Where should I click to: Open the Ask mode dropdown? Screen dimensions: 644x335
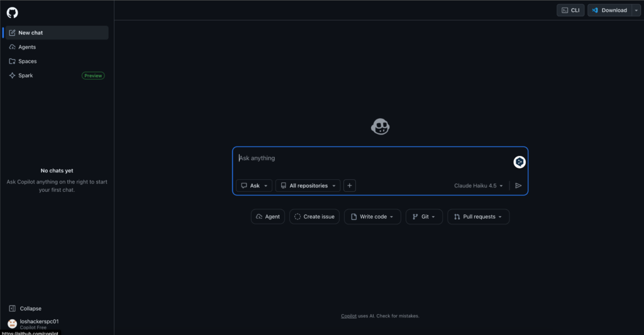(x=254, y=185)
